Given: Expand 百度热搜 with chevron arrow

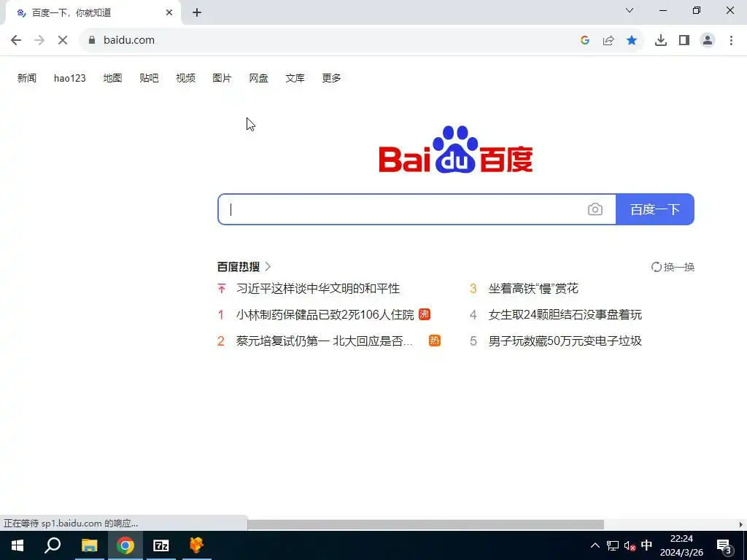Looking at the screenshot, I should [x=268, y=266].
